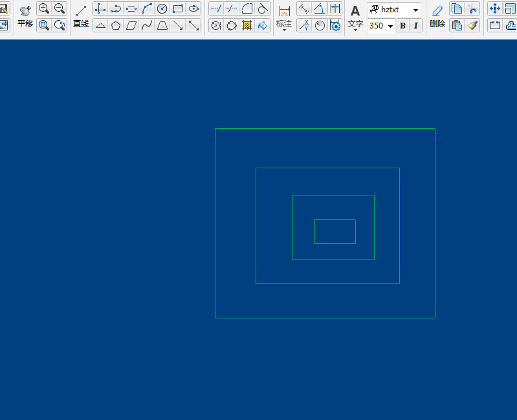Open the 文字 text tool menu
517x420 pixels.
coord(355,18)
